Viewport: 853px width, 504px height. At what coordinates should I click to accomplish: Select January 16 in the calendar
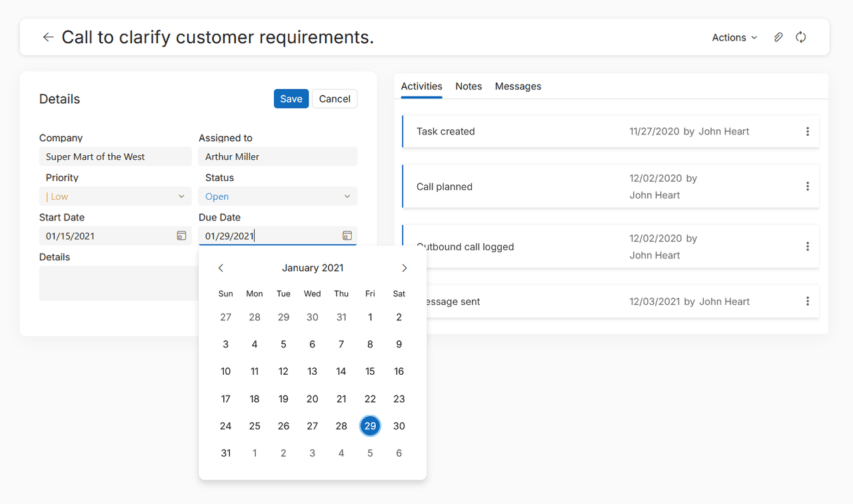pyautogui.click(x=399, y=372)
